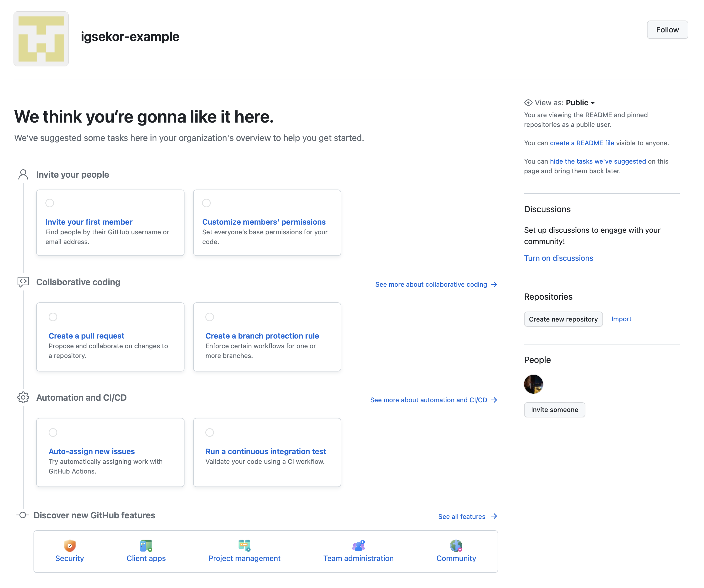
Task: Toggle the circle on branch protection rule card
Action: [x=210, y=317]
